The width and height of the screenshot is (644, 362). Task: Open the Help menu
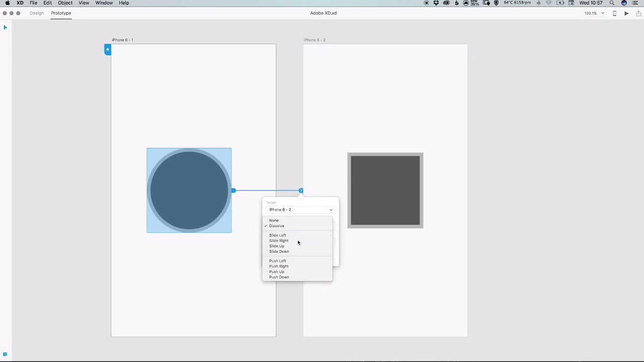124,3
